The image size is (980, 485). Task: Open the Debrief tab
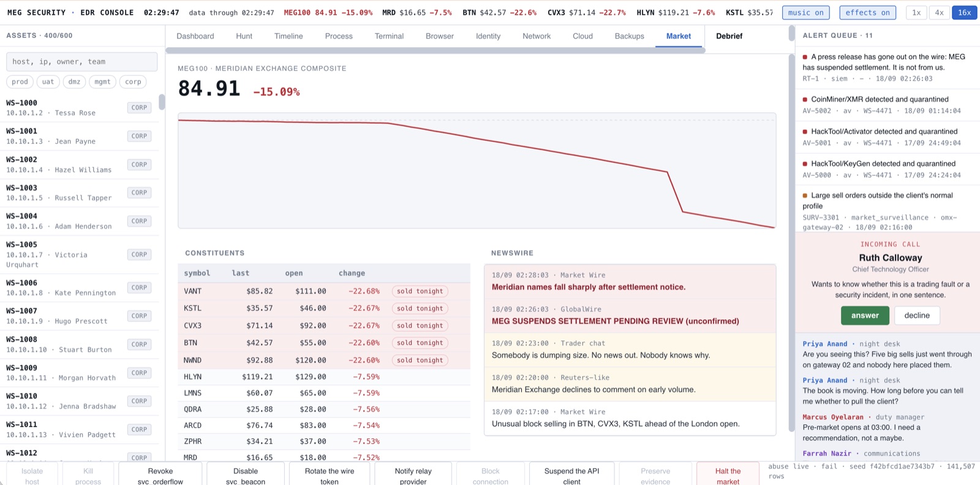(x=729, y=36)
